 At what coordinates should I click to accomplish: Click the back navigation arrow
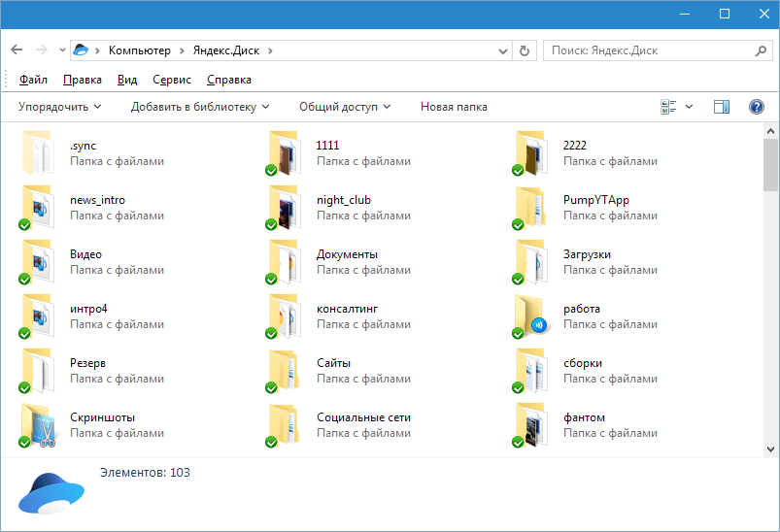click(17, 50)
